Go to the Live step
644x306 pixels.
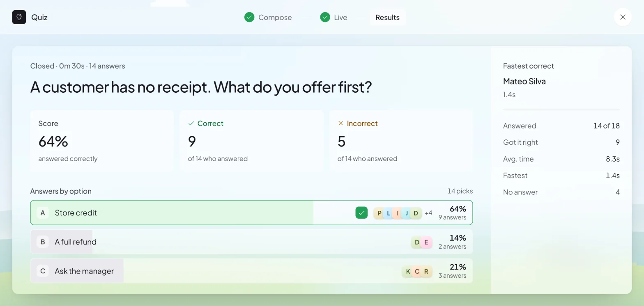(333, 17)
